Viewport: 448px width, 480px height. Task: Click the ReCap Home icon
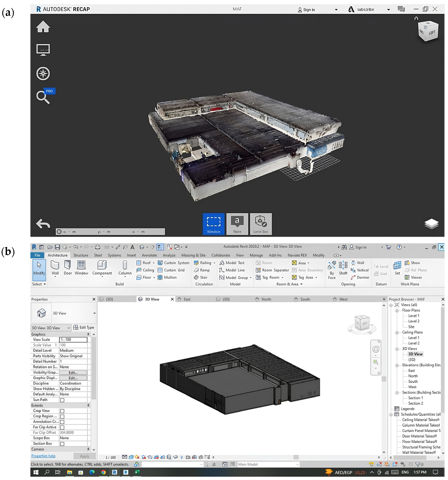tap(43, 27)
